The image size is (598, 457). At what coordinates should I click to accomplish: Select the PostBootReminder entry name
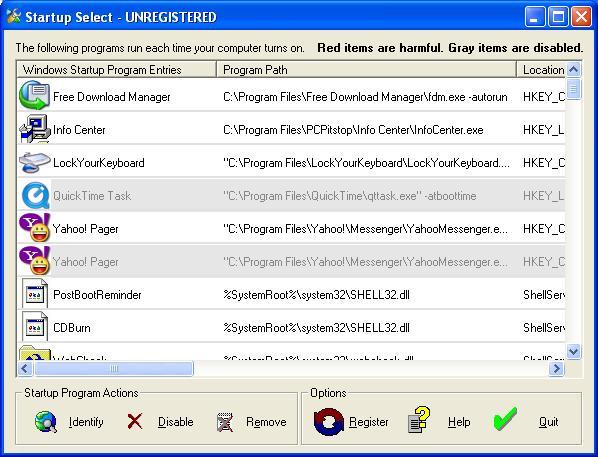[x=97, y=294]
